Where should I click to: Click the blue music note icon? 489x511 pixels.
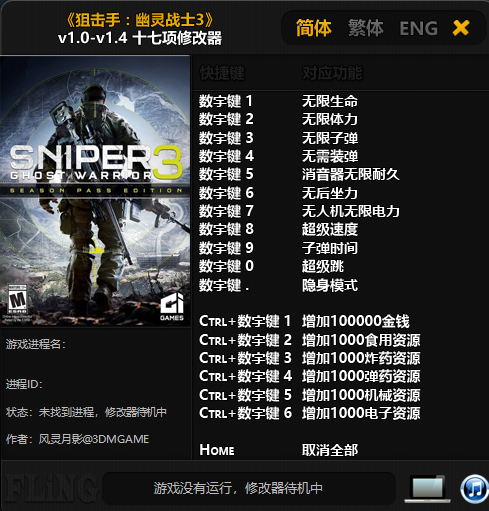point(475,489)
